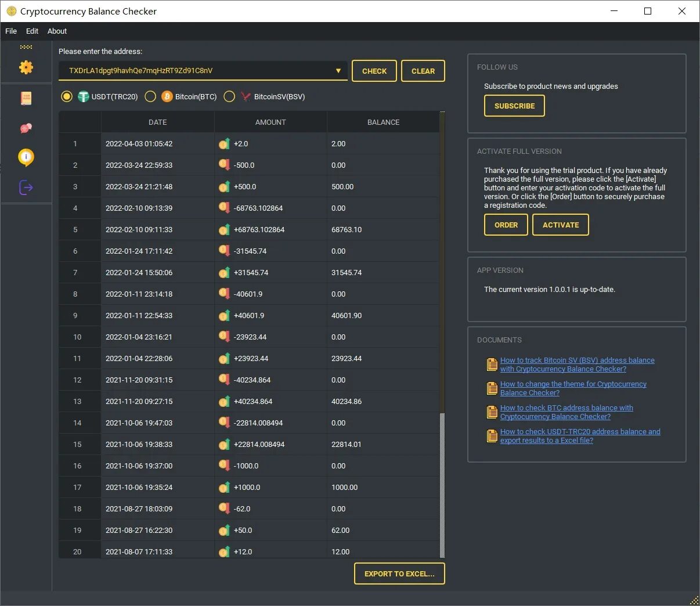
Task: Click the incoming coin icon beside +500.0
Action: pyautogui.click(x=224, y=186)
